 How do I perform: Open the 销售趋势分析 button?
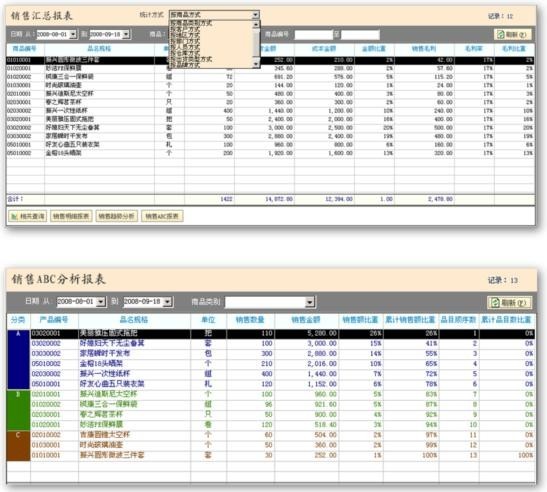pyautogui.click(x=117, y=216)
